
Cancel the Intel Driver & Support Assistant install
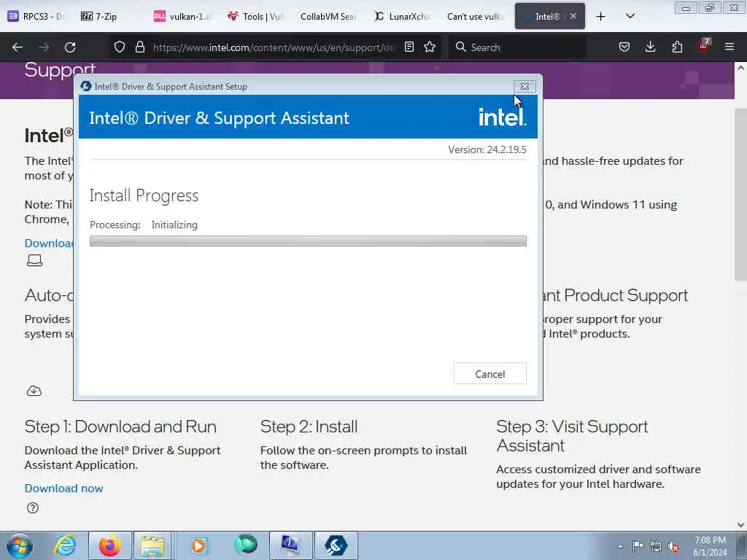coord(489,374)
